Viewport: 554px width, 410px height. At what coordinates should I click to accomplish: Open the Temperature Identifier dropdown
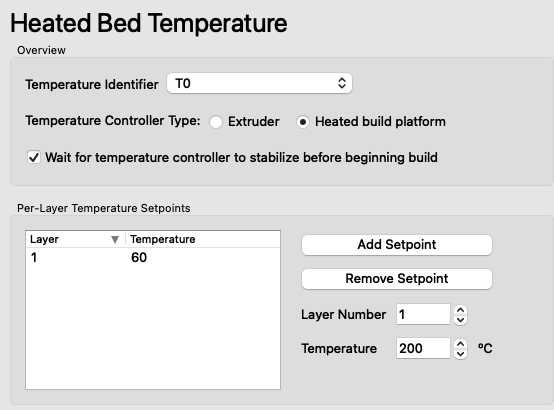coord(259,83)
